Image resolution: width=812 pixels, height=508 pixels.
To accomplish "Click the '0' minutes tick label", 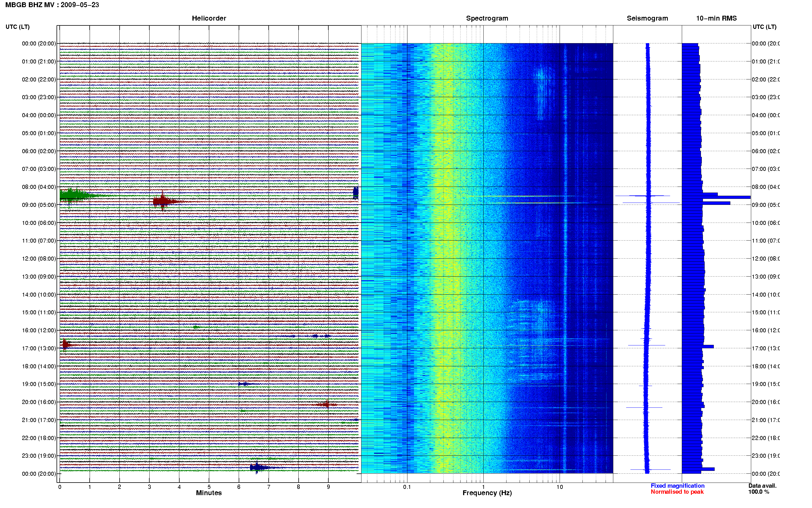I will click(x=60, y=487).
